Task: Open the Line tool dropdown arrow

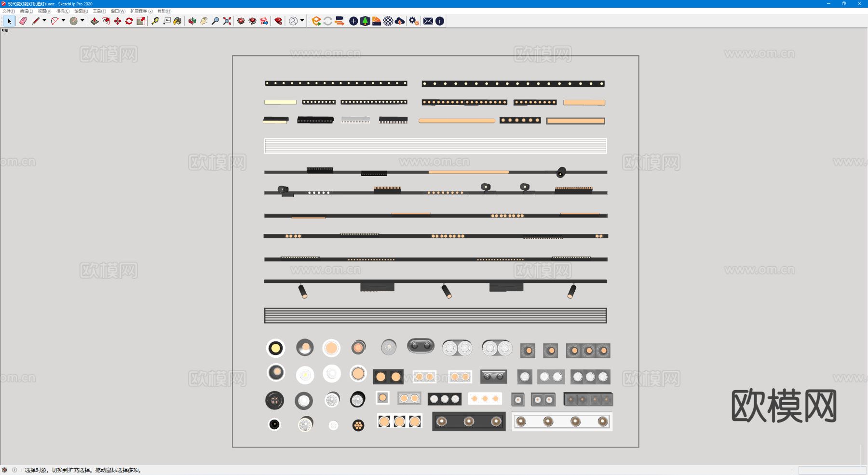Action: (x=44, y=21)
